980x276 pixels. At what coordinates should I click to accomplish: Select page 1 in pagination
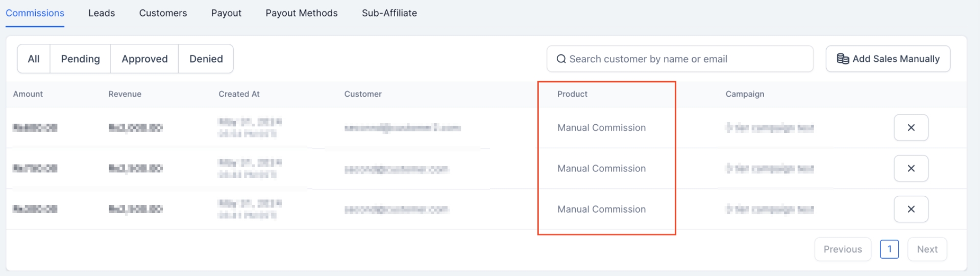click(x=889, y=249)
